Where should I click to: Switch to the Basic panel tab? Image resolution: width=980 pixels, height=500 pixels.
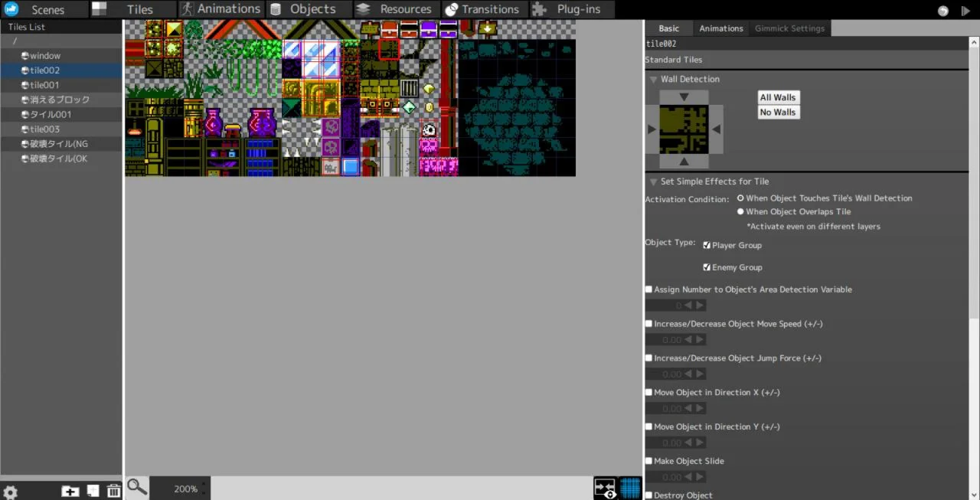[668, 28]
